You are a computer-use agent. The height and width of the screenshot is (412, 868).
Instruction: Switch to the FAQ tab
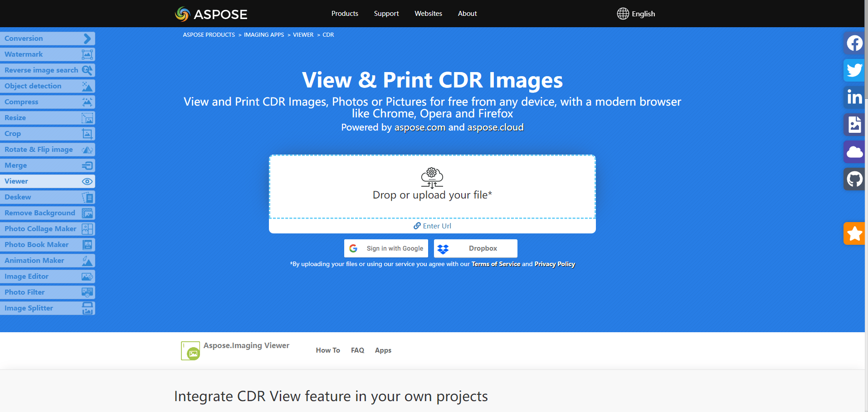tap(357, 350)
